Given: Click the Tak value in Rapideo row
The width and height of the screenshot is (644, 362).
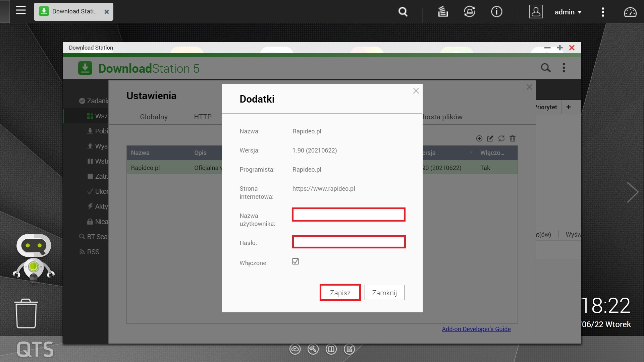Looking at the screenshot, I should tap(485, 168).
